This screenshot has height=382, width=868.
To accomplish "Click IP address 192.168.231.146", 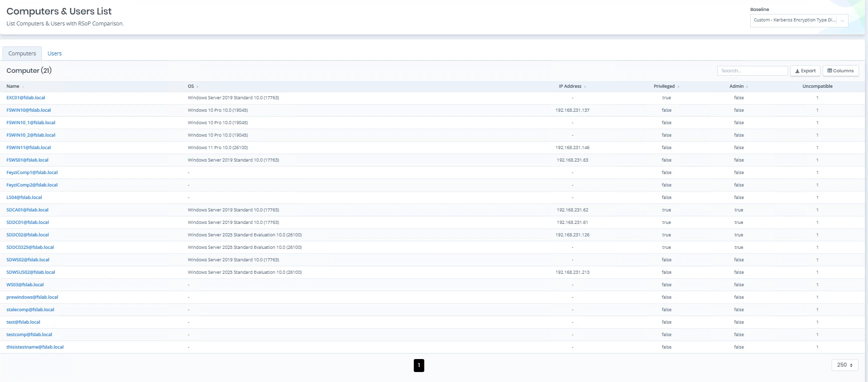I will click(x=573, y=148).
